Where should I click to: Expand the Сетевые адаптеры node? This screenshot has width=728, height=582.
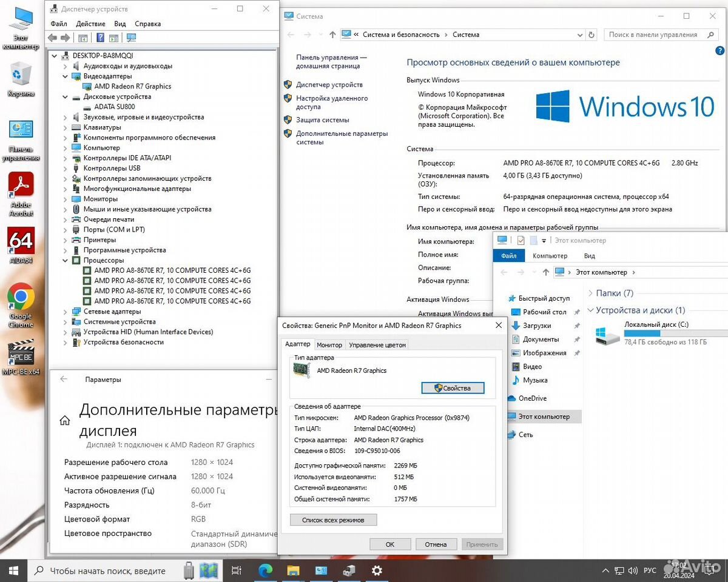66,312
